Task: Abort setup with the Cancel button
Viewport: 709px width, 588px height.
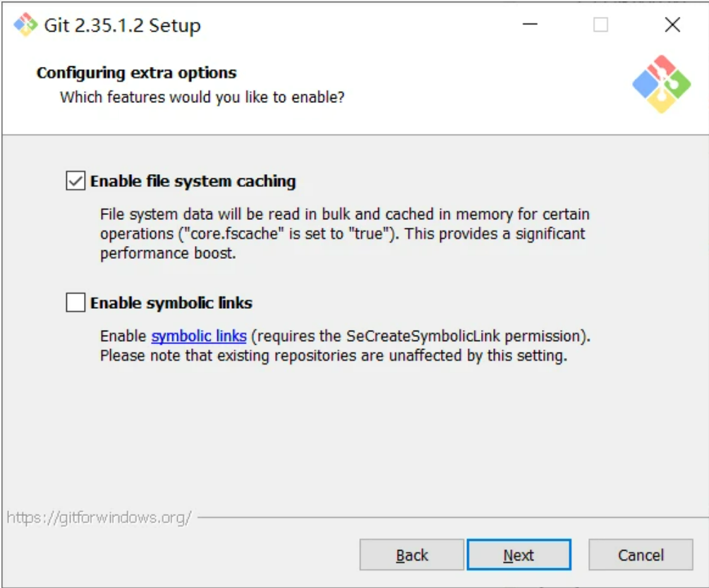Action: (x=641, y=556)
